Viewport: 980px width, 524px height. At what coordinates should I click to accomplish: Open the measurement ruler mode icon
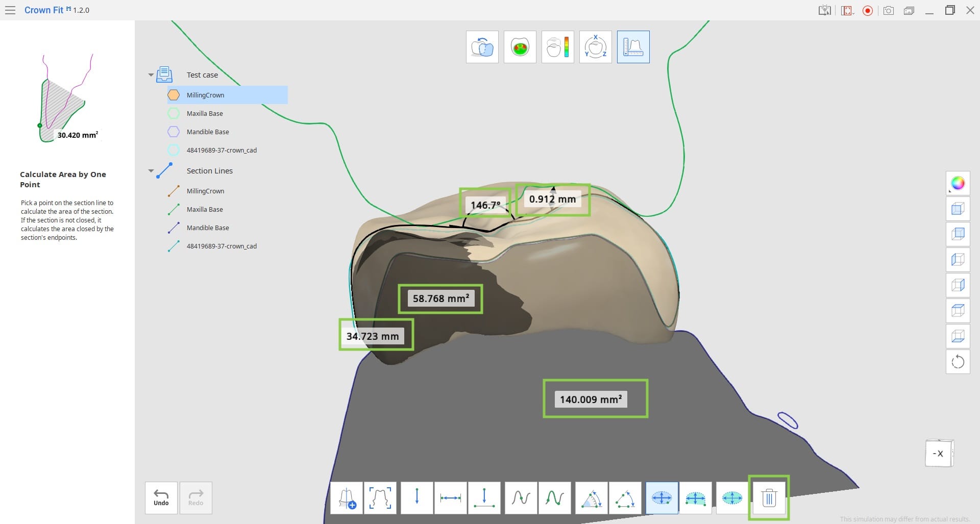[x=633, y=47]
